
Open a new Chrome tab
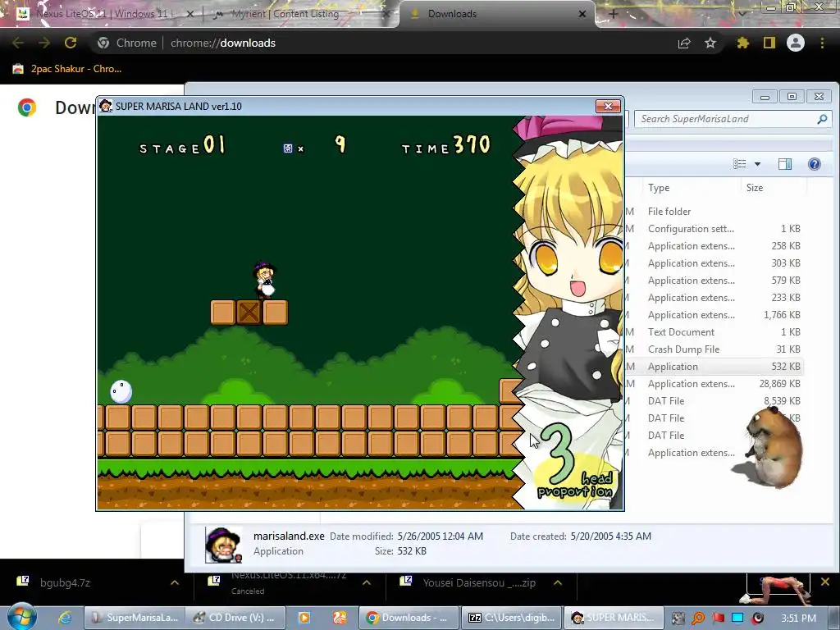pyautogui.click(x=614, y=14)
